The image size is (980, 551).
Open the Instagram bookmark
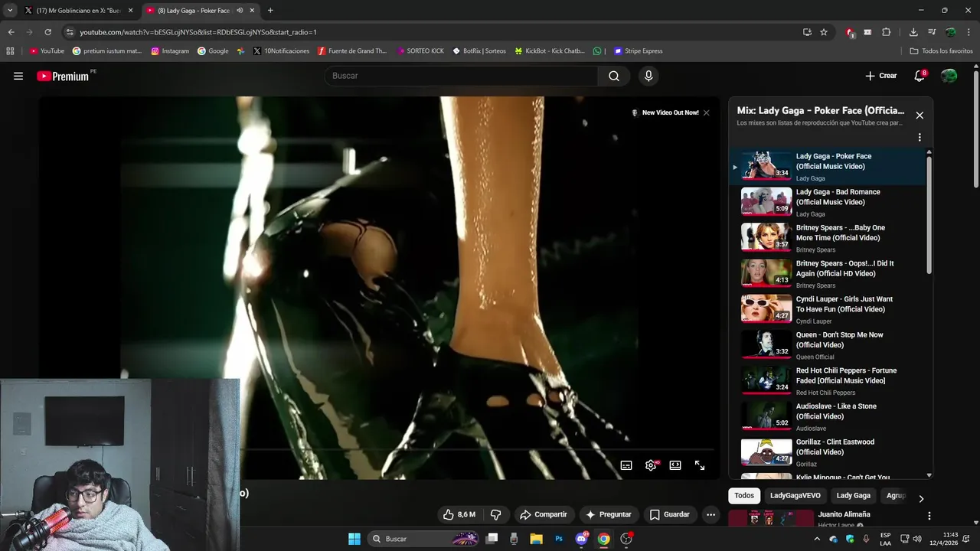[x=170, y=51]
